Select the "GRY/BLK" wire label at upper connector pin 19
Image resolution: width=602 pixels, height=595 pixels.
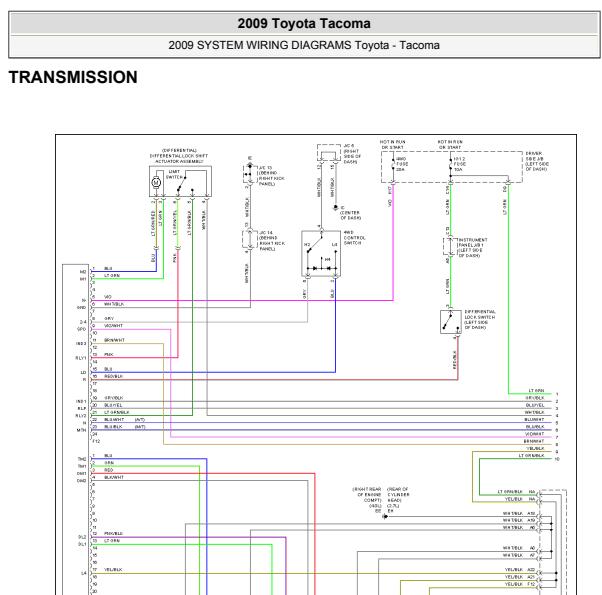click(114, 398)
